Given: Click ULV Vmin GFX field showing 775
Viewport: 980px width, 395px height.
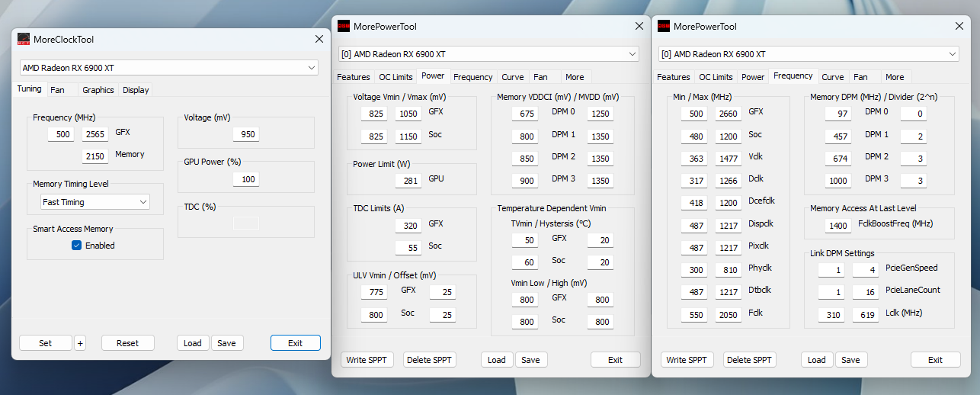Looking at the screenshot, I should tap(374, 293).
